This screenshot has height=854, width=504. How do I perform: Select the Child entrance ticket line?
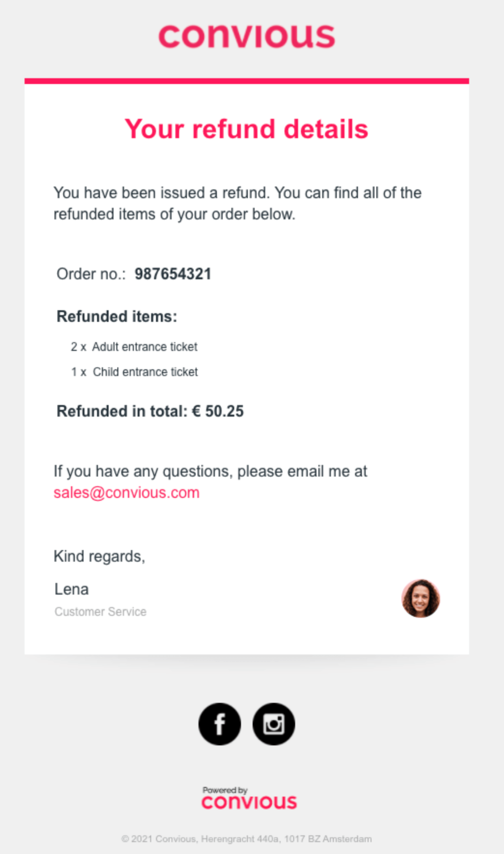coord(134,372)
